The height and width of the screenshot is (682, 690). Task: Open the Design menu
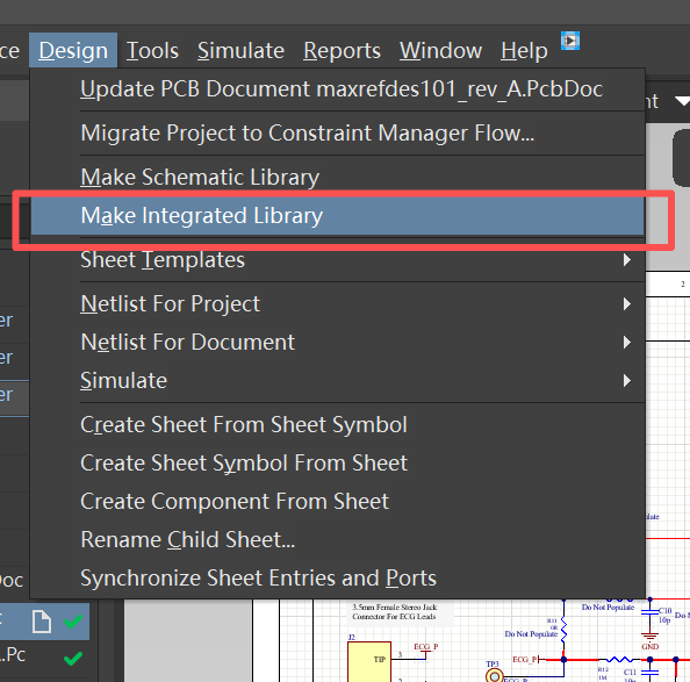73,51
